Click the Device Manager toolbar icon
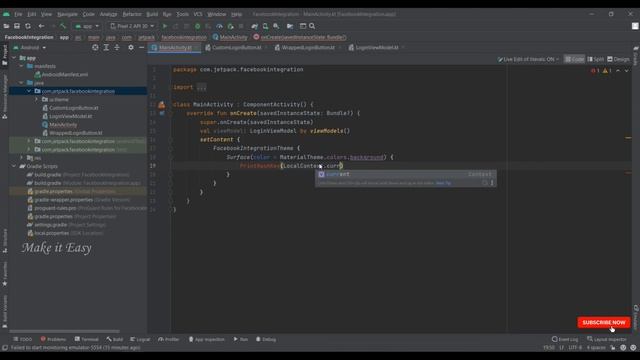Screen dimensions: 640x360 point(265,26)
